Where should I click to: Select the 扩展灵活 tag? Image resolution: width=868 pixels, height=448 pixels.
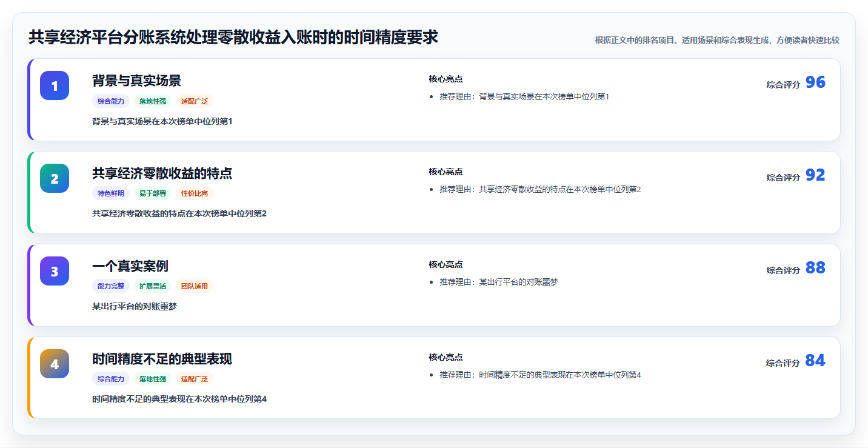tap(153, 287)
